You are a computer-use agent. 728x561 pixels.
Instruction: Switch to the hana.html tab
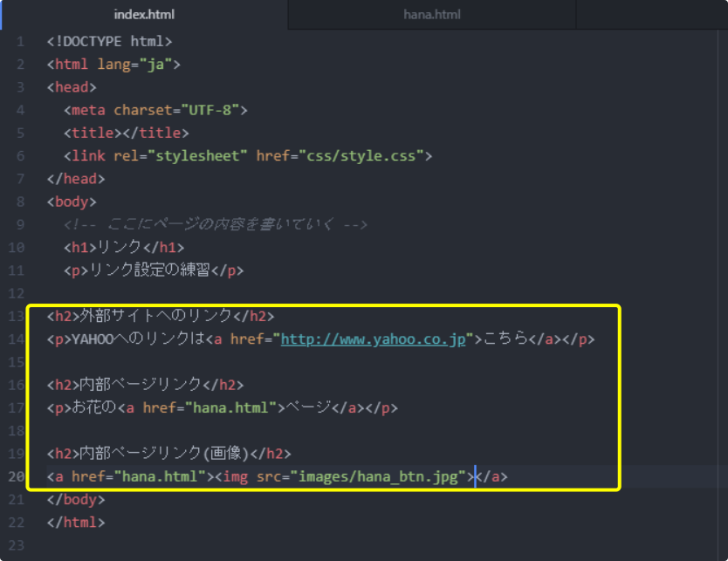[432, 14]
